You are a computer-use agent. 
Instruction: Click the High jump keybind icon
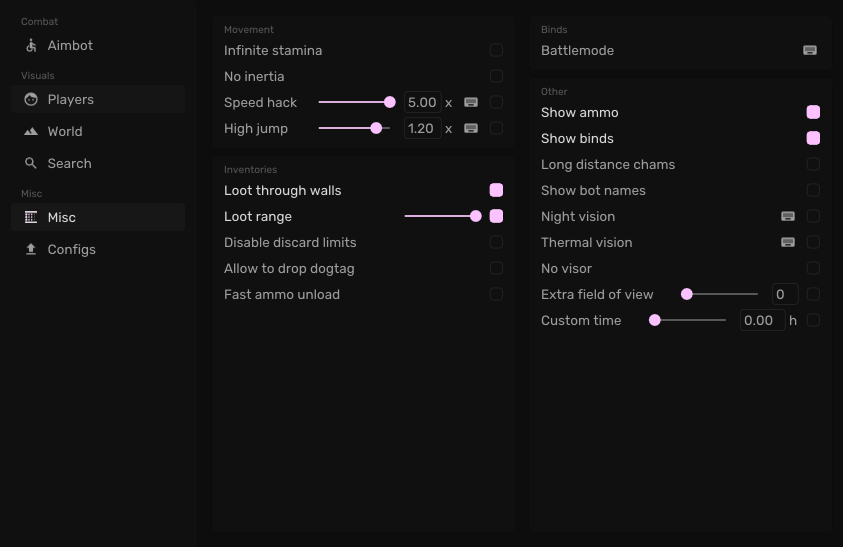[471, 128]
